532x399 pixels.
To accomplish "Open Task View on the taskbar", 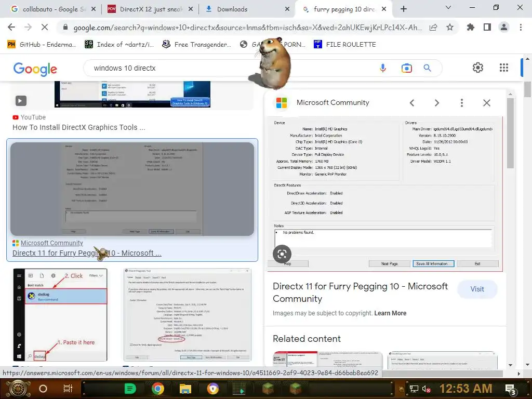I will pos(68,389).
